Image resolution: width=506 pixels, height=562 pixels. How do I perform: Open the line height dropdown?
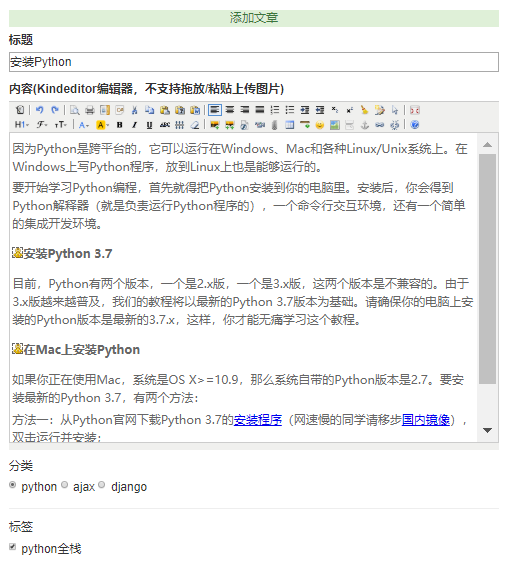tap(180, 125)
